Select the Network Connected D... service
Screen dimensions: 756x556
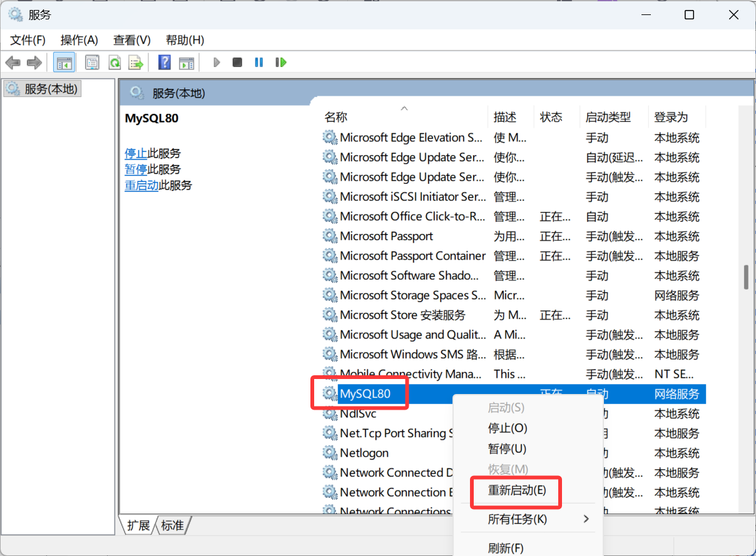(396, 472)
